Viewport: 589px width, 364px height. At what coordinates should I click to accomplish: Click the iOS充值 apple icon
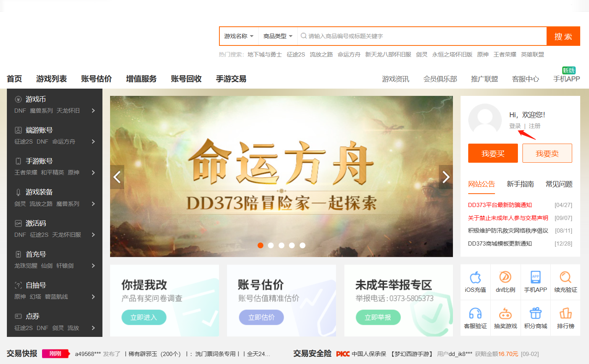pos(475,278)
